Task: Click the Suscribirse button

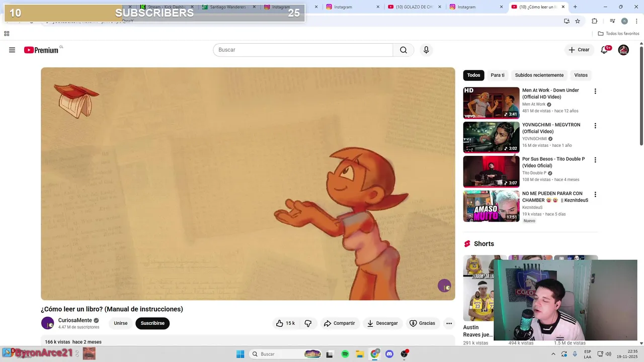Action: pyautogui.click(x=152, y=323)
